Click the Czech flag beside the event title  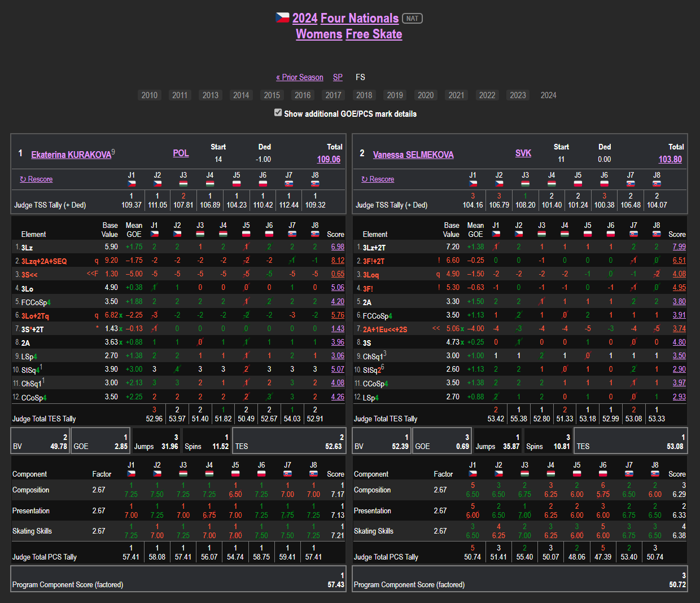point(282,17)
